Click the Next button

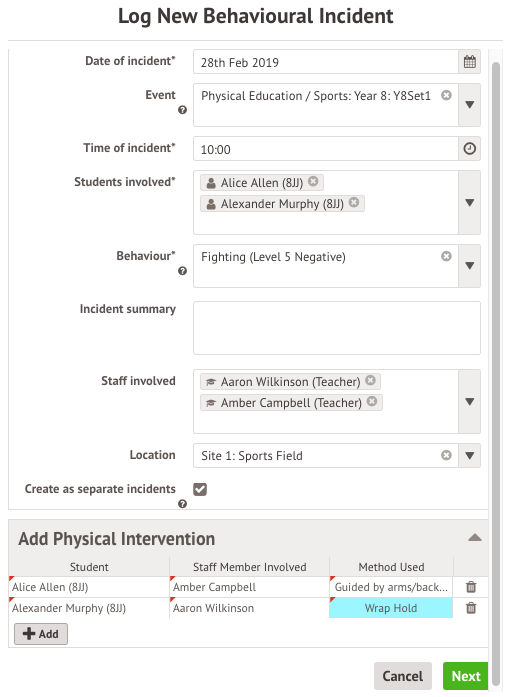466,676
